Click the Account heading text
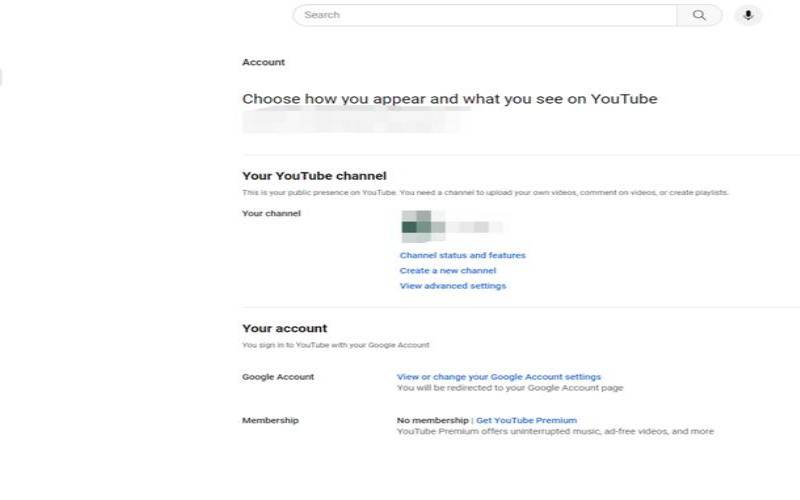Image resolution: width=800 pixels, height=500 pixels. point(263,62)
